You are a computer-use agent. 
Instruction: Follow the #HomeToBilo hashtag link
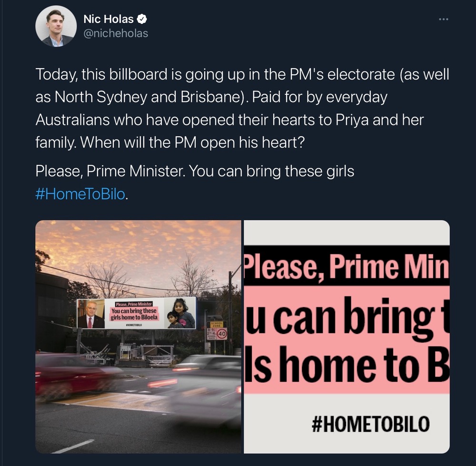[80, 194]
